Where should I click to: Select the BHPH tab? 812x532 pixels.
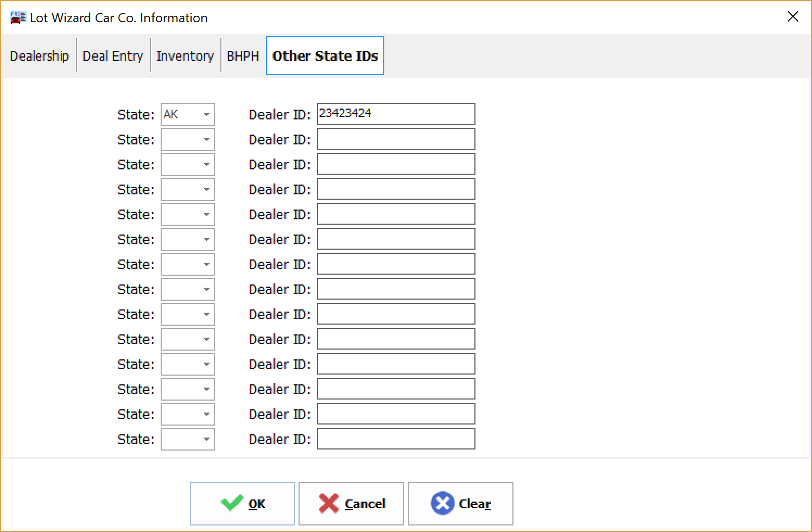tap(243, 55)
